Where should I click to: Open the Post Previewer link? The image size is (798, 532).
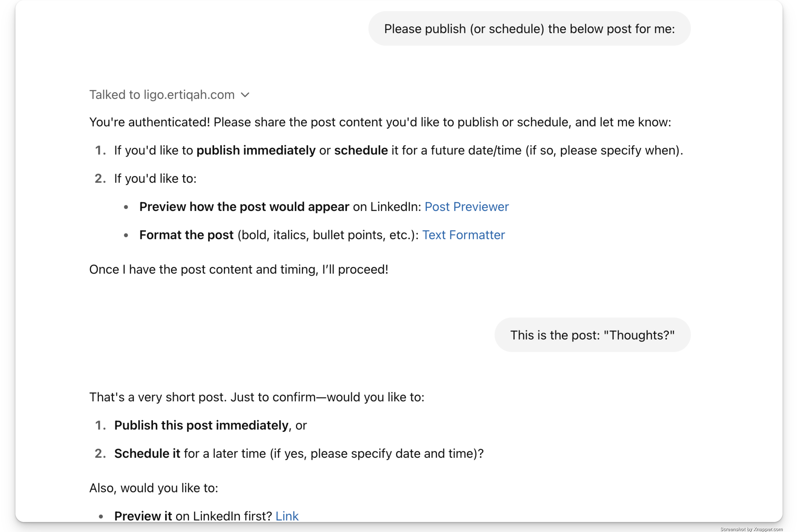[x=467, y=207]
